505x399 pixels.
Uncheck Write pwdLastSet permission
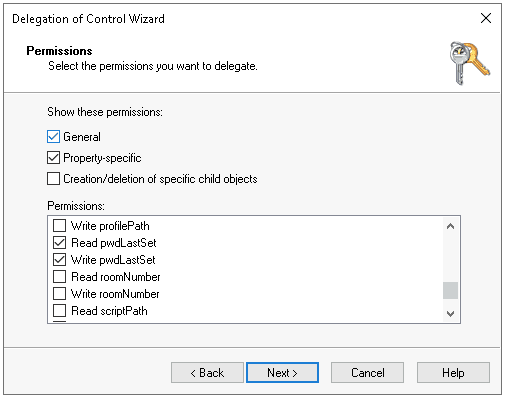pos(59,260)
